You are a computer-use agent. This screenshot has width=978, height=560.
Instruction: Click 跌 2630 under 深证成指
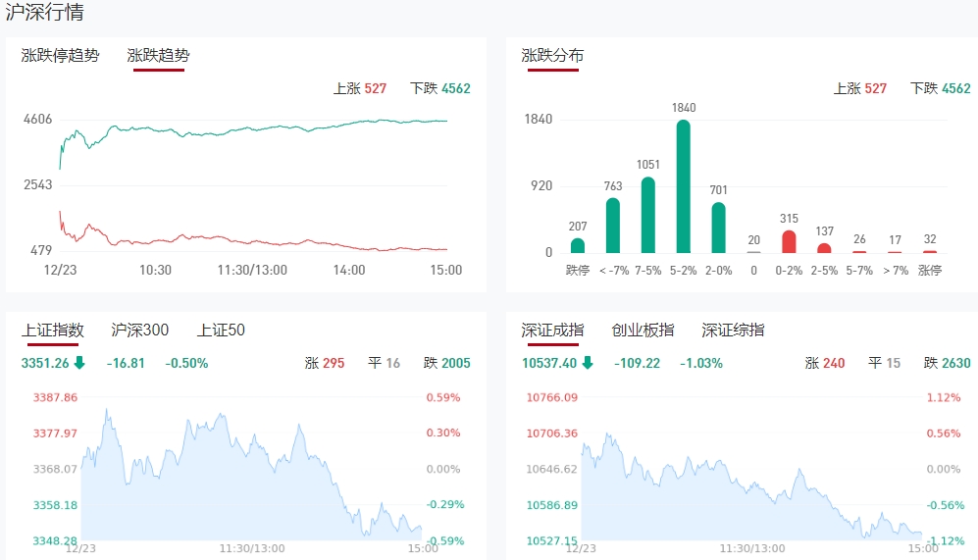[948, 363]
